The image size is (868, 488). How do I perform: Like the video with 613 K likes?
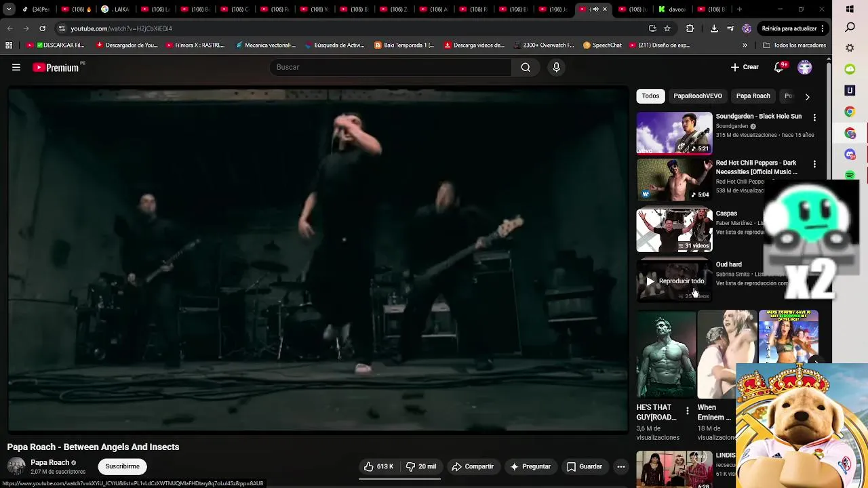tap(379, 466)
